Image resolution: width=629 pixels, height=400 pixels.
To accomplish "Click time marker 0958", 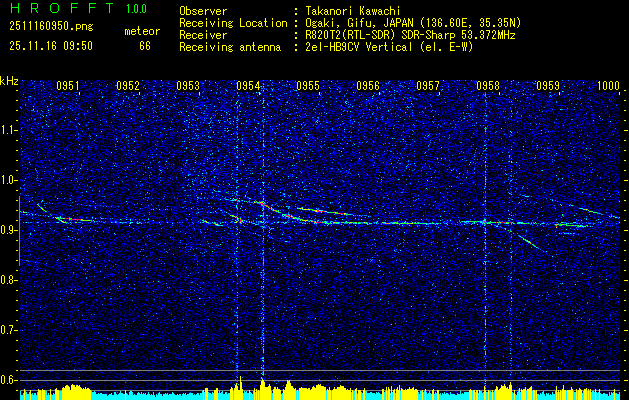I will point(488,85).
